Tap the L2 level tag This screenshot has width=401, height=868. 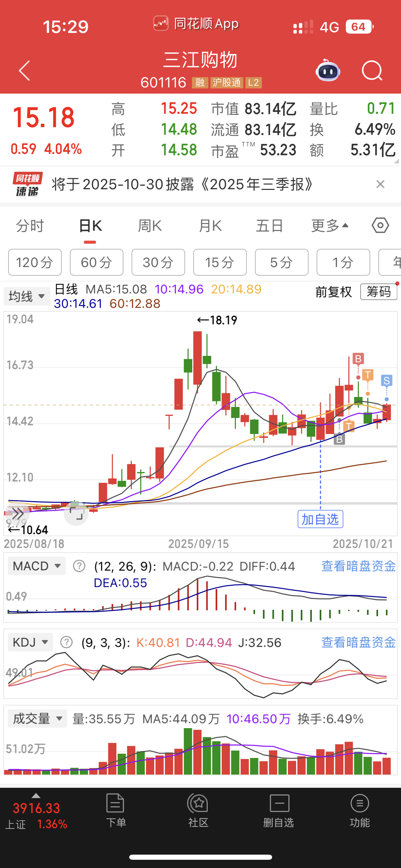point(254,83)
